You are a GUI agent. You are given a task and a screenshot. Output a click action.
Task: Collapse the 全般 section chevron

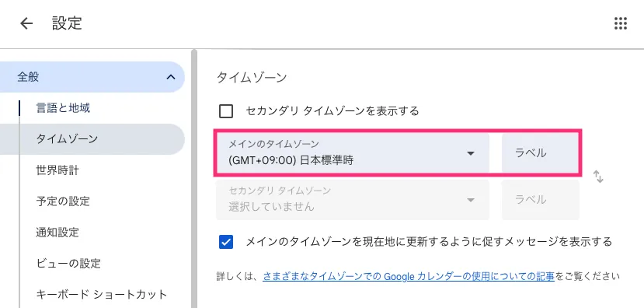pyautogui.click(x=171, y=77)
